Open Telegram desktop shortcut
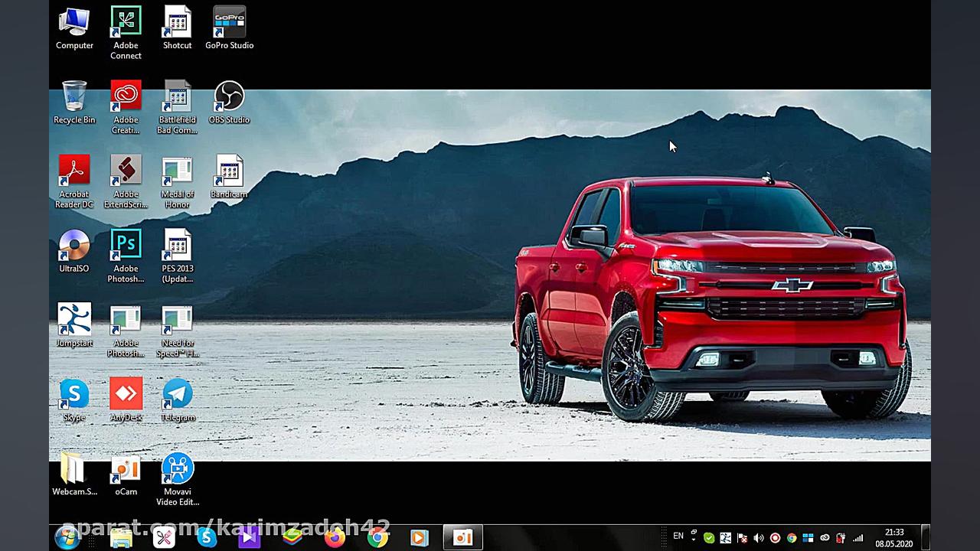This screenshot has height=551, width=980. pyautogui.click(x=177, y=400)
